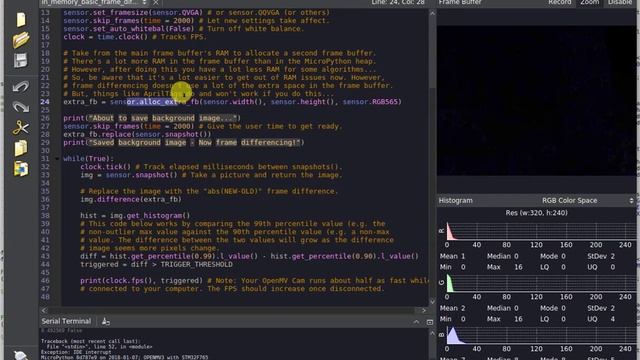The width and height of the screenshot is (640, 360).
Task: Click the Copy documents icon
Action: tap(20, 148)
